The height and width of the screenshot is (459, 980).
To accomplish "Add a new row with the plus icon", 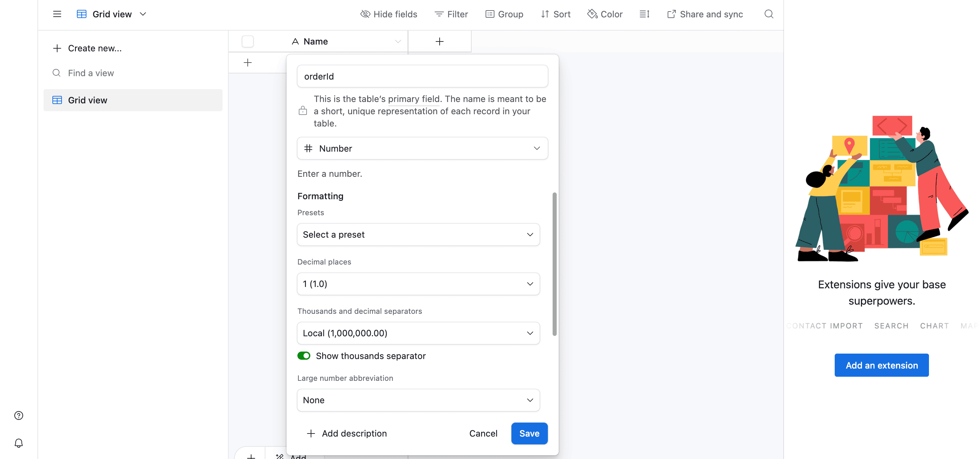I will coord(248,62).
